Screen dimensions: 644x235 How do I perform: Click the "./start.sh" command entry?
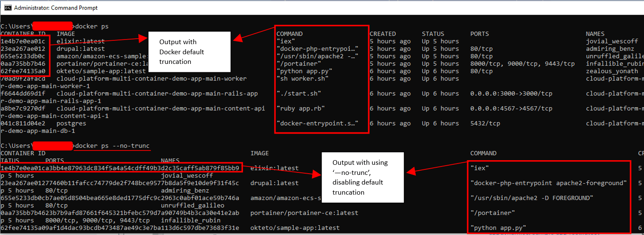coord(299,94)
